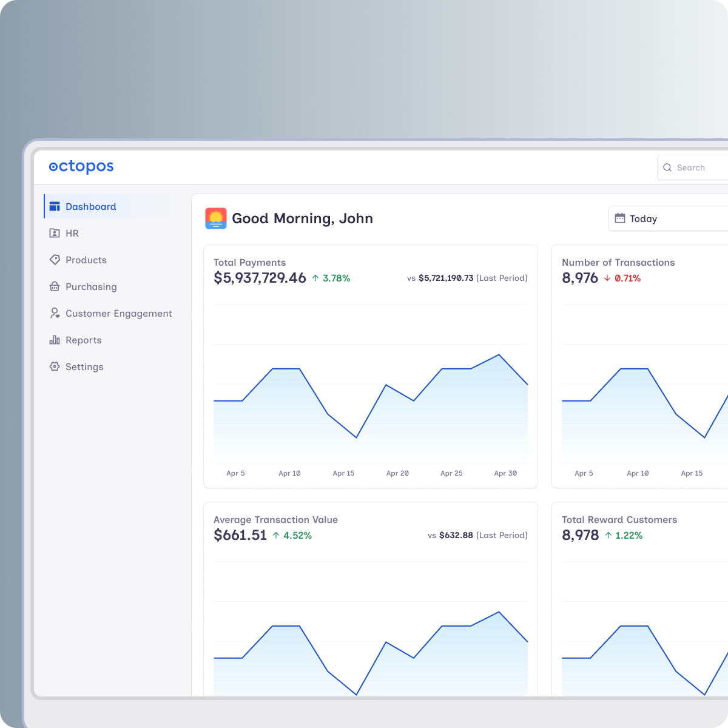The width and height of the screenshot is (728, 728).
Task: Click the HR person-folder icon
Action: [55, 233]
